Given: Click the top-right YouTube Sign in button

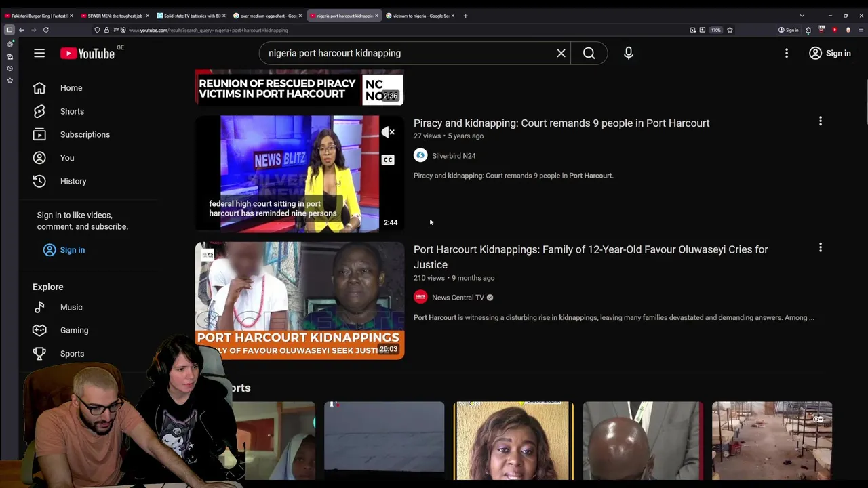Looking at the screenshot, I should tap(830, 53).
